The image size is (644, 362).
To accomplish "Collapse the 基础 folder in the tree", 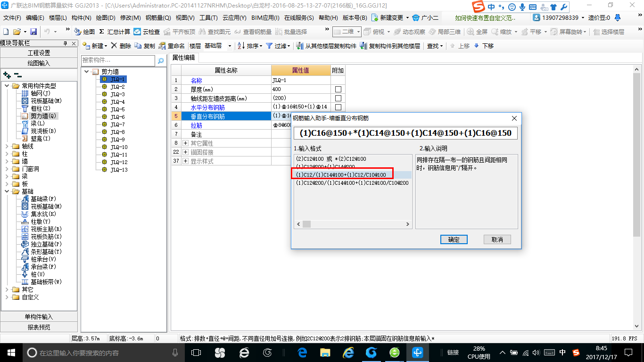I will click(7, 191).
